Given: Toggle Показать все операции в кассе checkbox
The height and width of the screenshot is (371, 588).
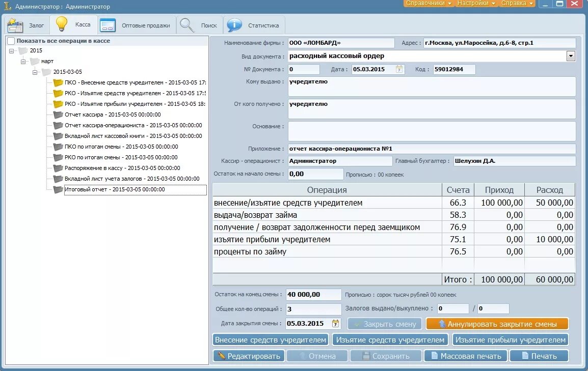Looking at the screenshot, I should (x=11, y=41).
